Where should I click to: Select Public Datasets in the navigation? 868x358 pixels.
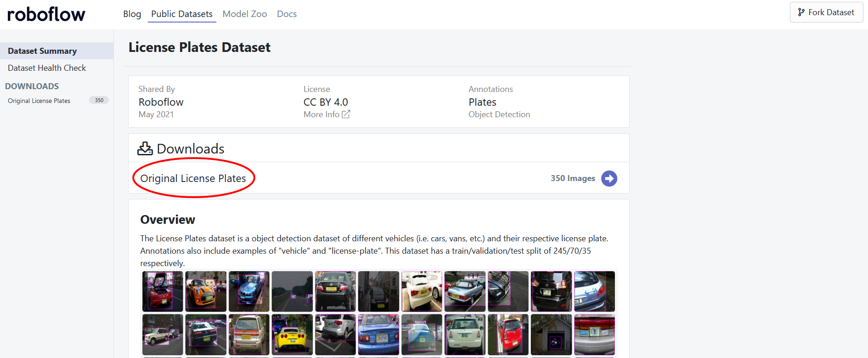pyautogui.click(x=182, y=14)
